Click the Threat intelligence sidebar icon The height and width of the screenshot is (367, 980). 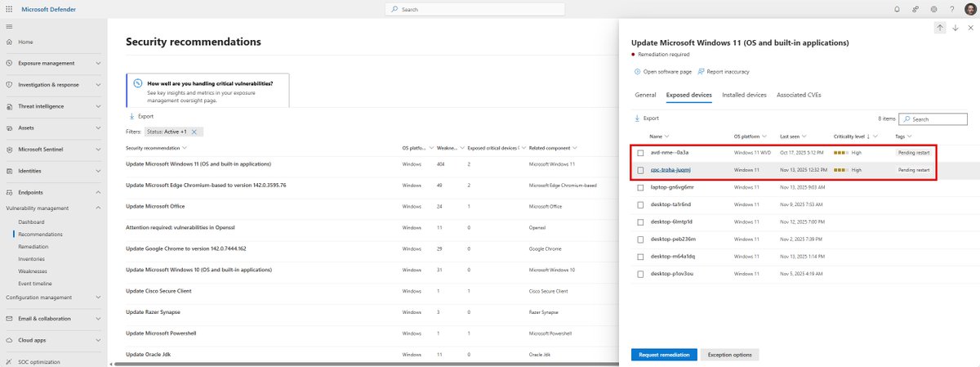10,106
